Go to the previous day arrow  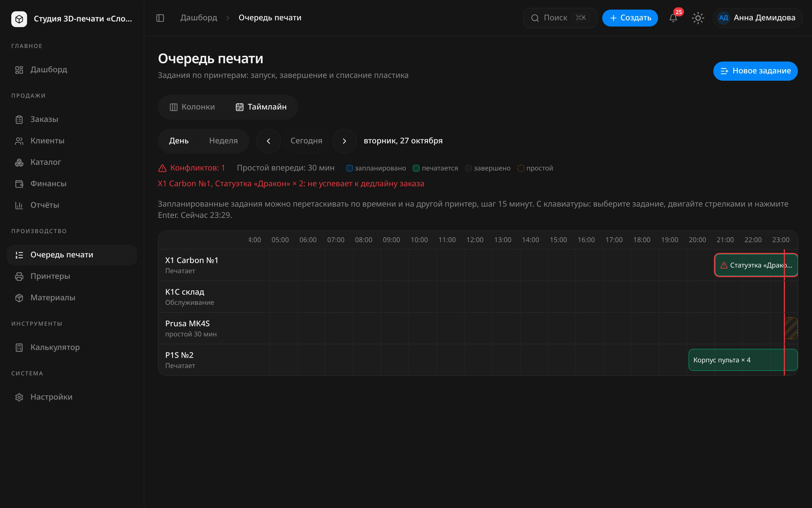tap(268, 141)
